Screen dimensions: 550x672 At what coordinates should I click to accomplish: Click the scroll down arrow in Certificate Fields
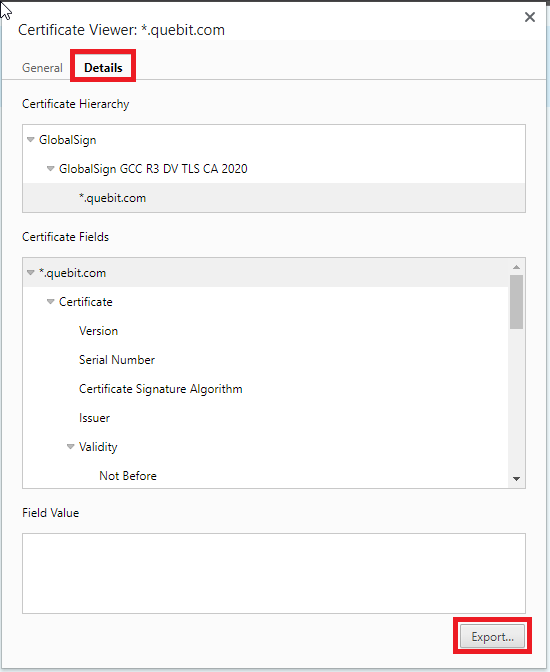click(516, 479)
